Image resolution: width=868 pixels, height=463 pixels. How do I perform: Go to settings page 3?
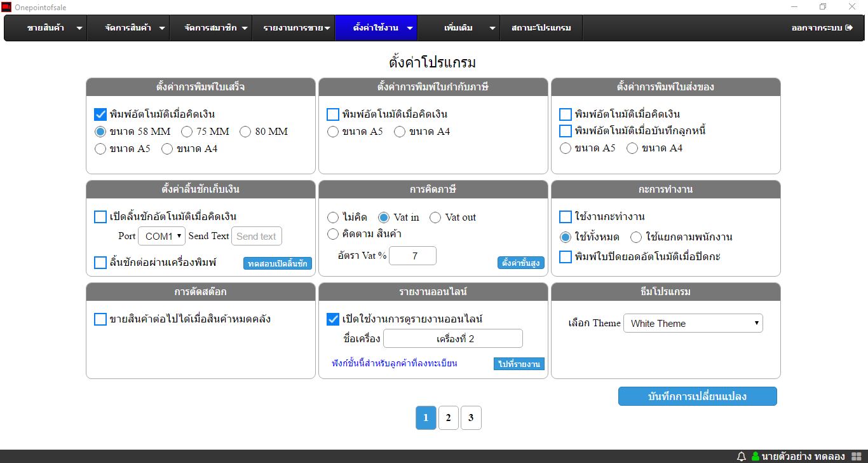(471, 418)
